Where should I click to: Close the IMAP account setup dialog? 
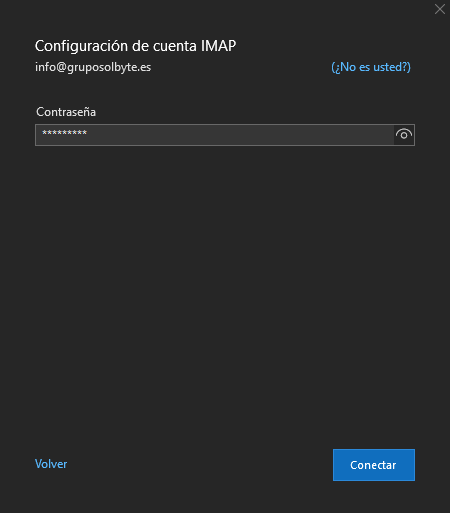click(440, 9)
